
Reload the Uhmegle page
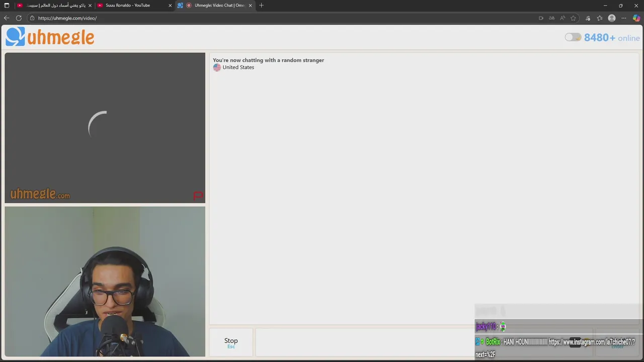(x=19, y=18)
